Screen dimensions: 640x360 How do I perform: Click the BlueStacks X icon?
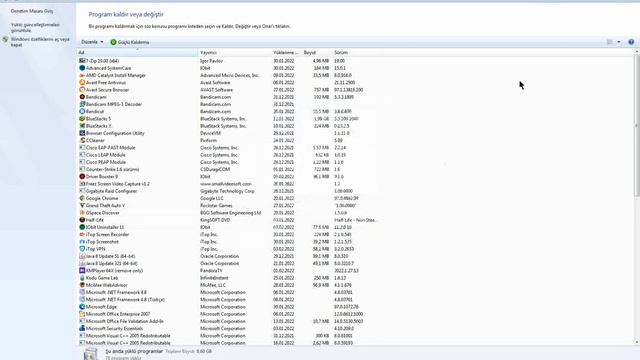82,126
